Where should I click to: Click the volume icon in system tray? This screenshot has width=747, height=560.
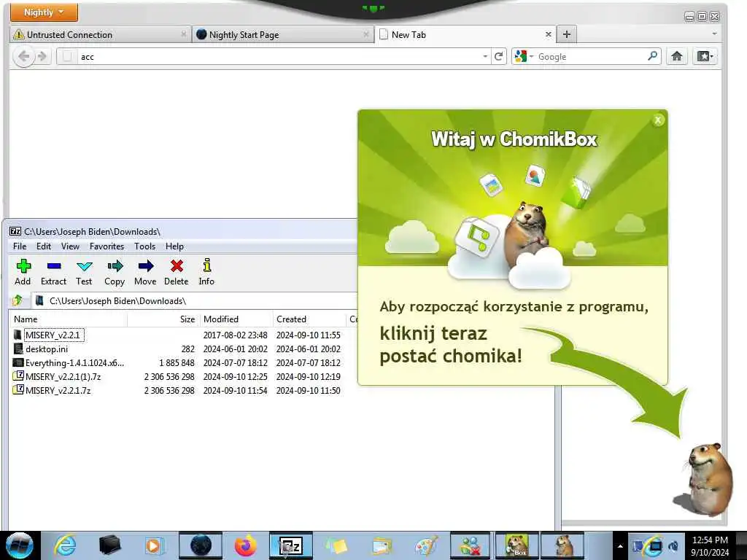pyautogui.click(x=673, y=546)
